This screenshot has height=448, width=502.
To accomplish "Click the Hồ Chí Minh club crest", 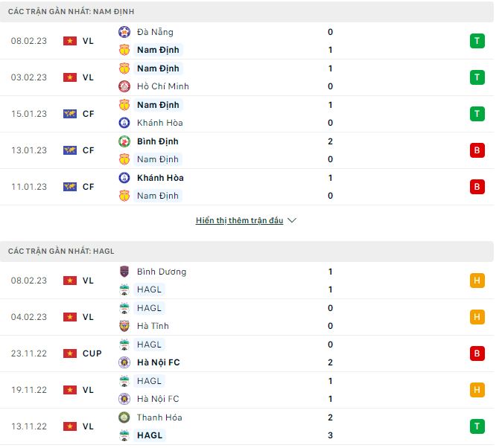I will [124, 86].
